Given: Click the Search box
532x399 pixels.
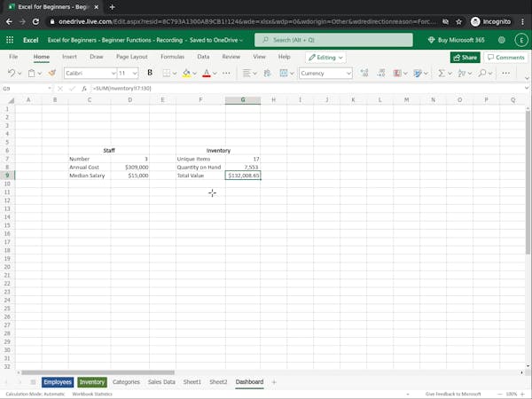Looking at the screenshot, I should (333, 40).
